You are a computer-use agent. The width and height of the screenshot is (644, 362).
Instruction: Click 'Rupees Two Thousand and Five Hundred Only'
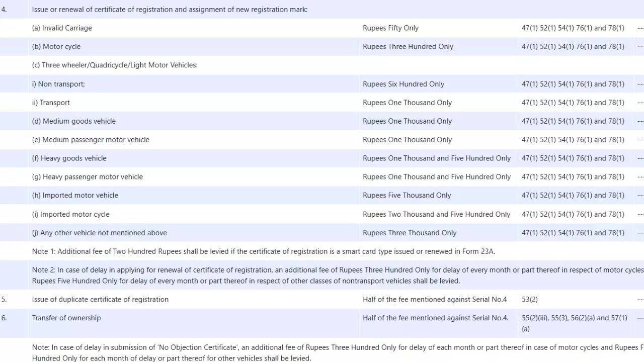click(436, 214)
